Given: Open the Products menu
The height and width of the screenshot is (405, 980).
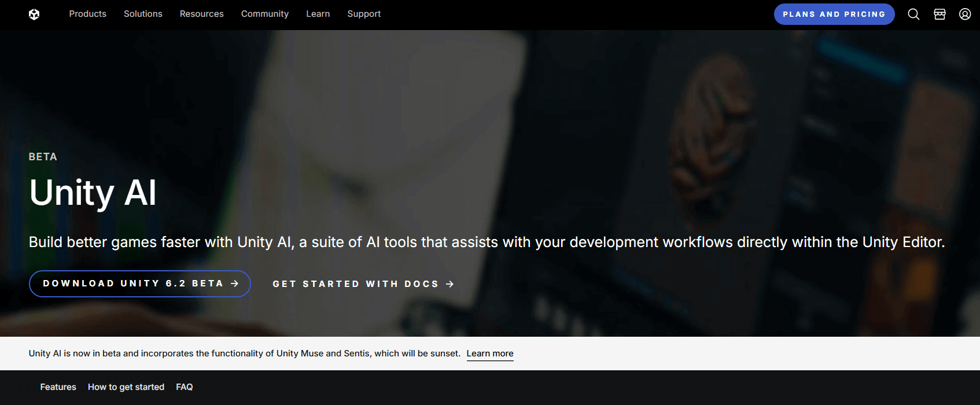Looking at the screenshot, I should coord(87,14).
